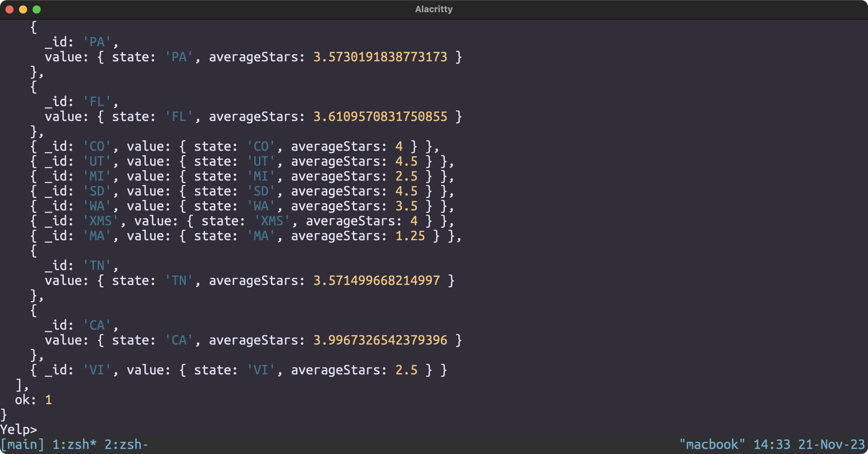Select tmux window 1:zsh tab
Viewport: 868px width, 454px height.
pos(74,445)
